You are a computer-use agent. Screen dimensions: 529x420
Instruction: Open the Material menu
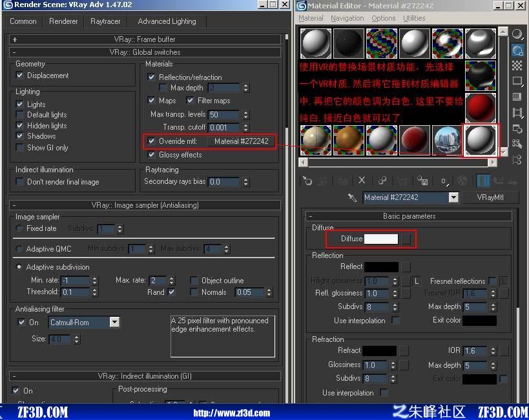311,18
